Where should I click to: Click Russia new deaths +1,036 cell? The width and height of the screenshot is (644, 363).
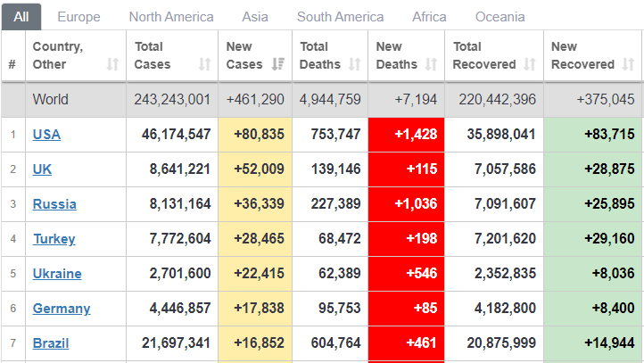tap(406, 204)
